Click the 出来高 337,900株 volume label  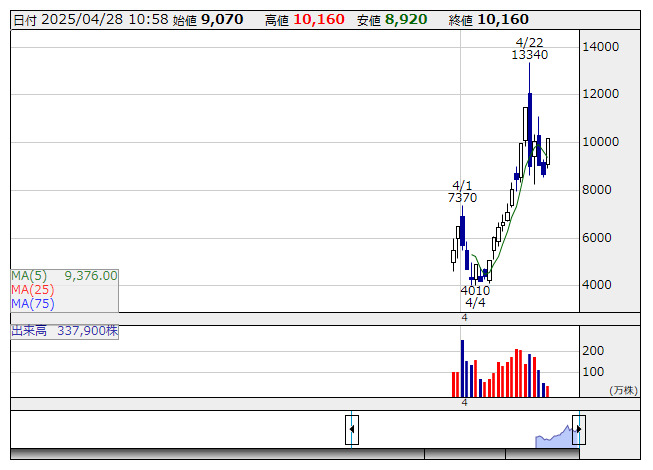(x=65, y=331)
